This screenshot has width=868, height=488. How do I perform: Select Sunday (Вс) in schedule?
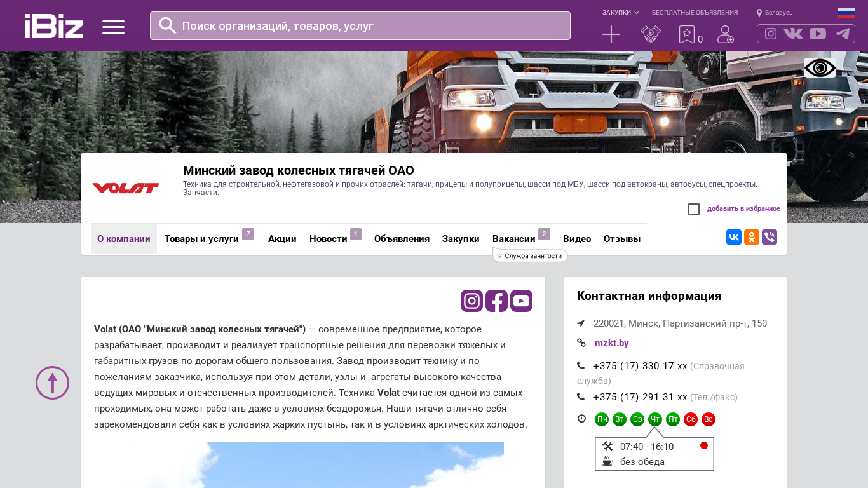[x=709, y=419]
